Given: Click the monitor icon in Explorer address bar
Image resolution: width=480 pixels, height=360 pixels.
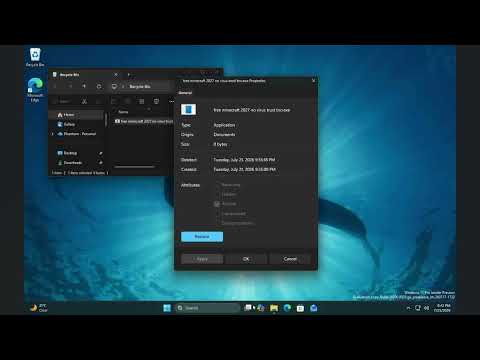Looking at the screenshot, I should 114,86.
